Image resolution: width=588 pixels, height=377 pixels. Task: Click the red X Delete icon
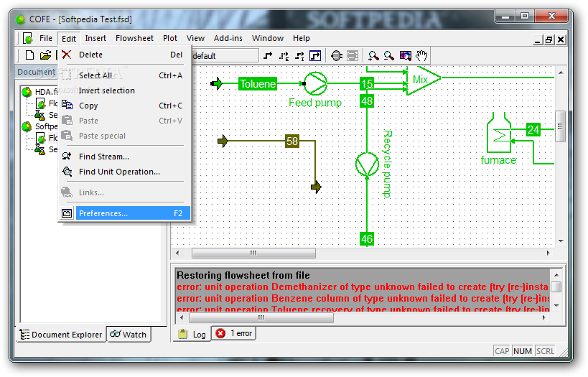point(66,55)
